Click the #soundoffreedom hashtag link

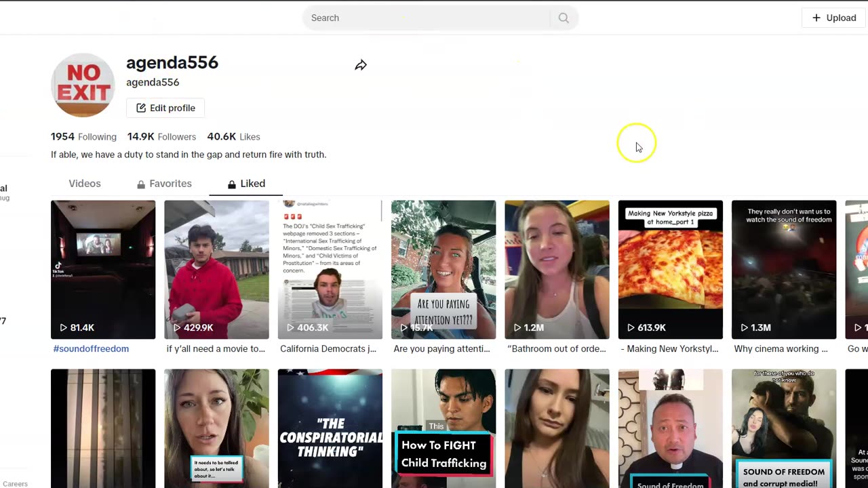point(91,349)
